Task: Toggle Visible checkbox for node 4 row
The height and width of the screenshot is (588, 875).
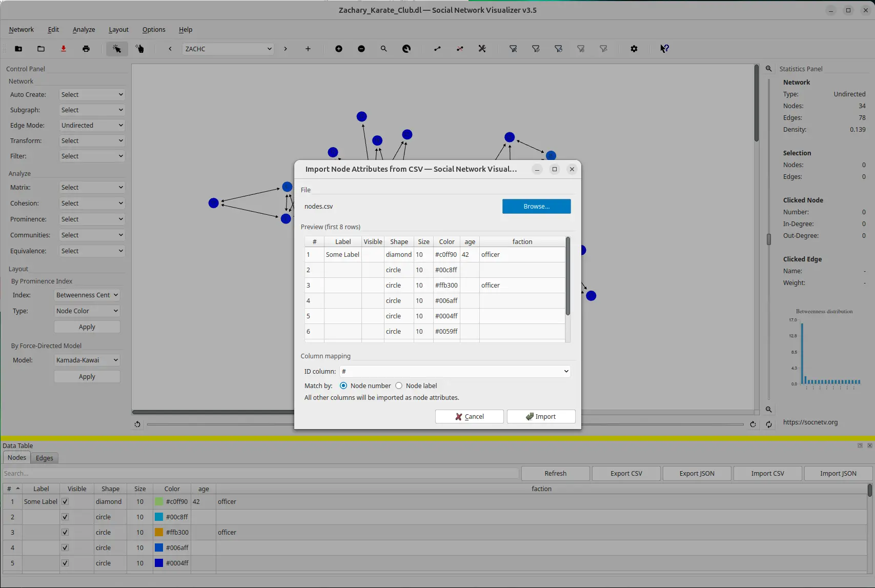Action: [x=65, y=548]
